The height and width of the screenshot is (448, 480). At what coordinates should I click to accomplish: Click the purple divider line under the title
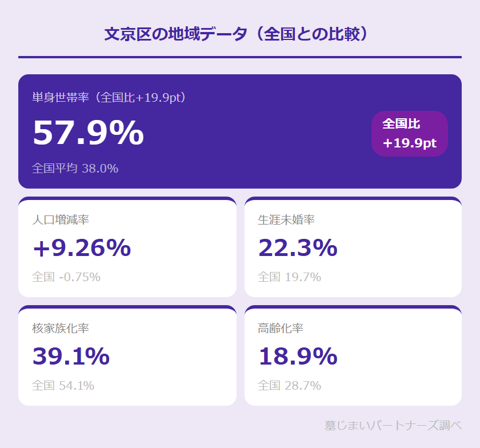[239, 57]
